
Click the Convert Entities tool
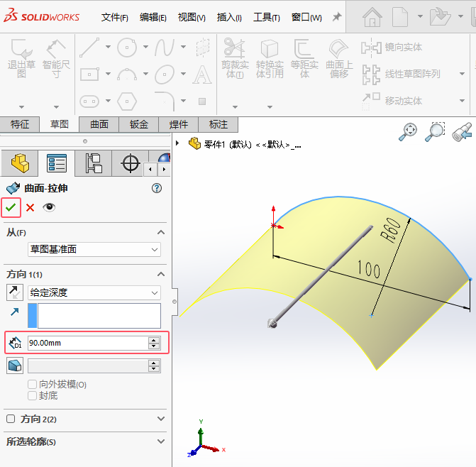pyautogui.click(x=270, y=57)
